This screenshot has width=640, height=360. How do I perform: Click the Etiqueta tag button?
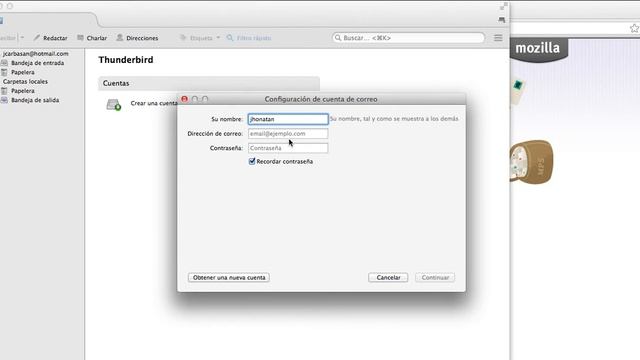(x=197, y=38)
